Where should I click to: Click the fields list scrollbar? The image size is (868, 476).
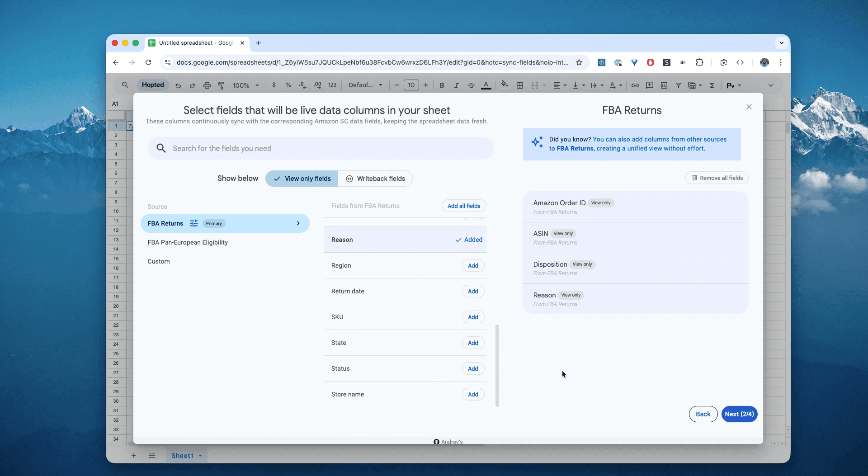(x=497, y=365)
